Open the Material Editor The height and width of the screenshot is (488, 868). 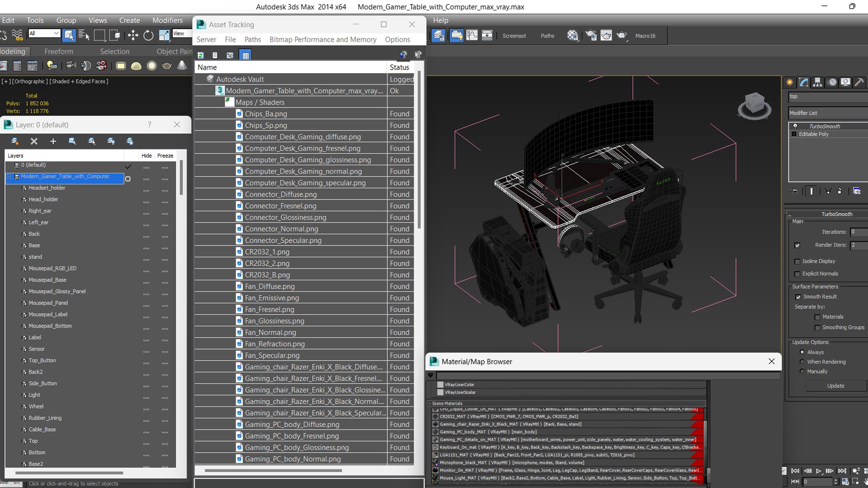pos(573,35)
